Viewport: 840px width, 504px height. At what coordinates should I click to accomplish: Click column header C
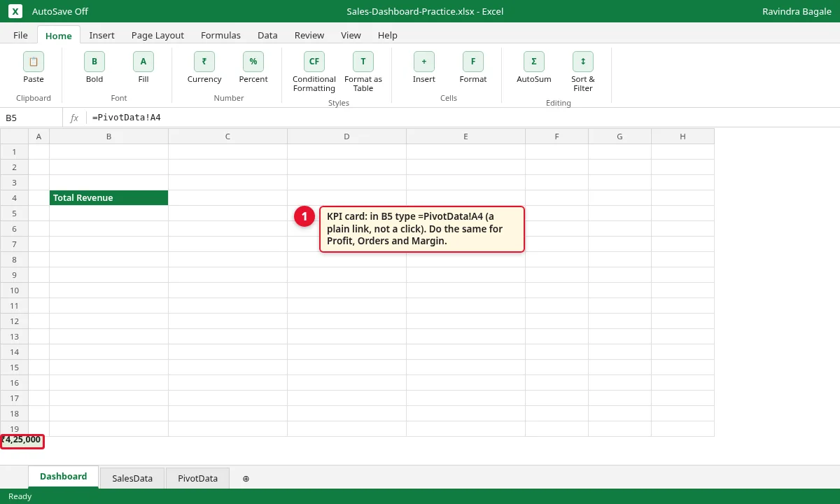pyautogui.click(x=228, y=136)
